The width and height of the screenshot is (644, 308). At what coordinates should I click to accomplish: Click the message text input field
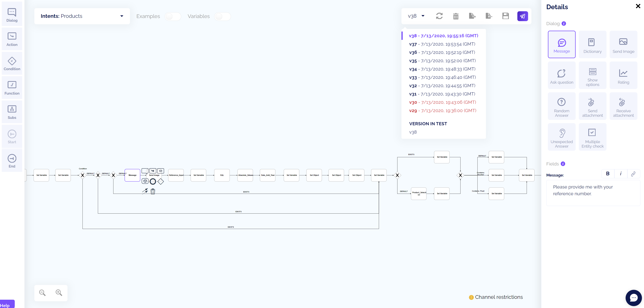(x=593, y=193)
